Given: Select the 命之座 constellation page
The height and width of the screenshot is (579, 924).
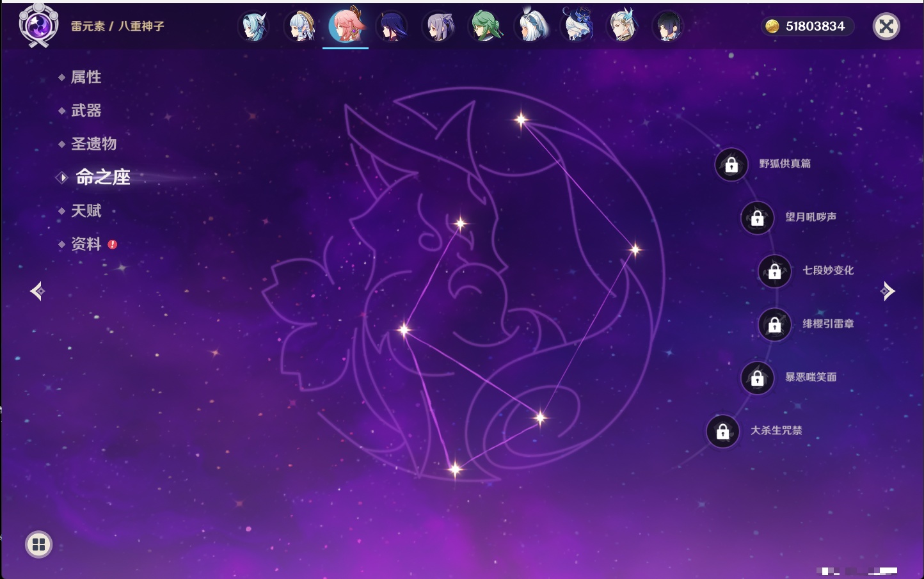Looking at the screenshot, I should click(x=102, y=177).
